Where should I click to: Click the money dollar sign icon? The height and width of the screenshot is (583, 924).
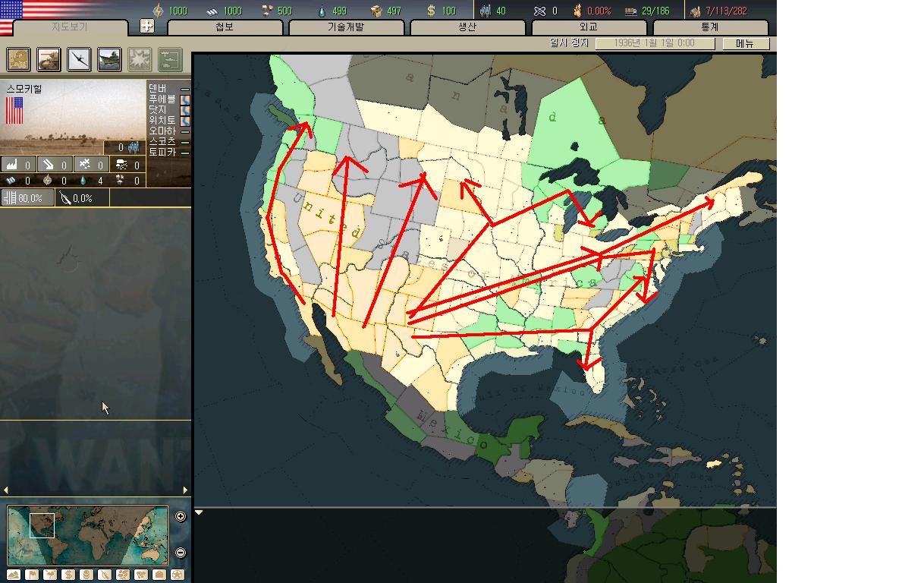click(431, 11)
